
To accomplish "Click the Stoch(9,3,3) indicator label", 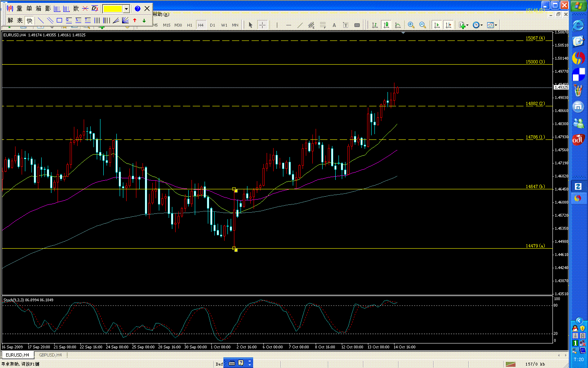I will pyautogui.click(x=28, y=300).
